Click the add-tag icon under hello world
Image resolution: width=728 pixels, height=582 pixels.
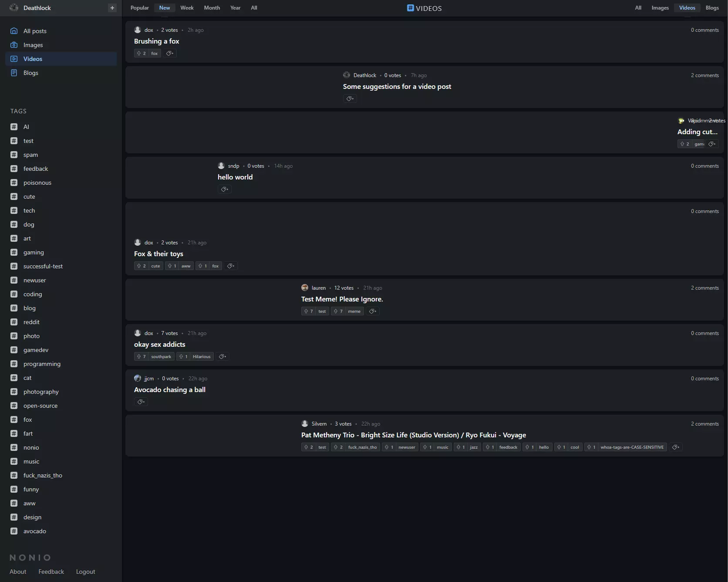(x=225, y=189)
